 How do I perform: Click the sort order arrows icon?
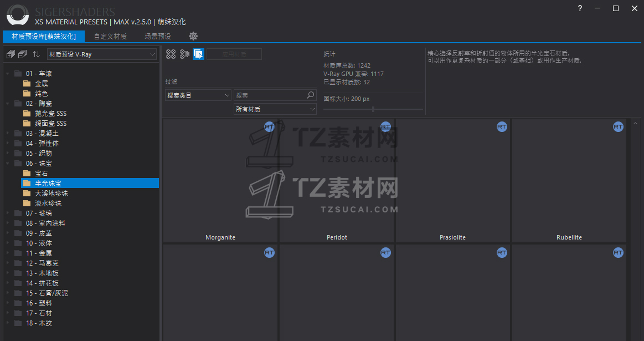tap(36, 54)
